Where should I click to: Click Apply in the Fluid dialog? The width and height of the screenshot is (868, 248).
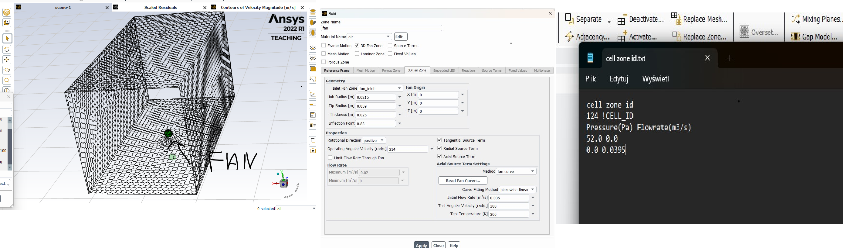click(x=421, y=245)
